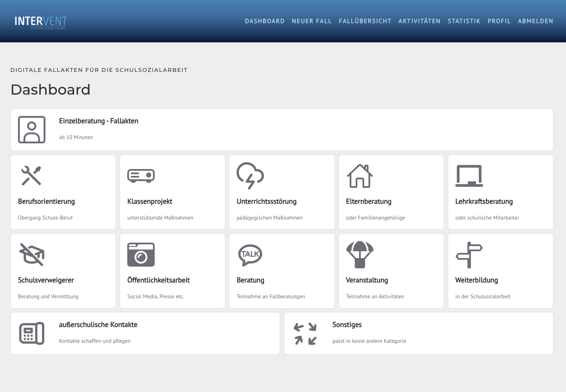Click the projector icon for Klassenprojekt
This screenshot has width=566, height=392.
(x=141, y=175)
